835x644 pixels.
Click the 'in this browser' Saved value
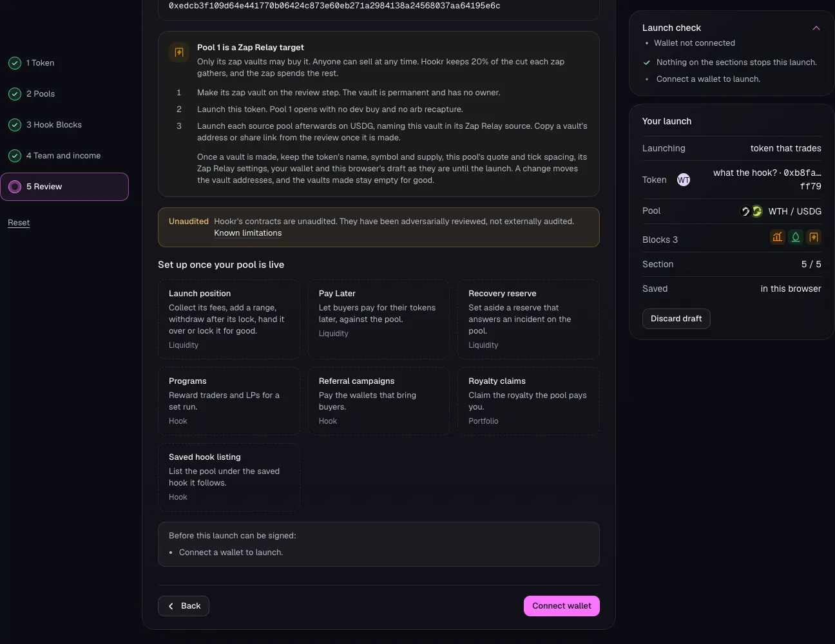791,289
